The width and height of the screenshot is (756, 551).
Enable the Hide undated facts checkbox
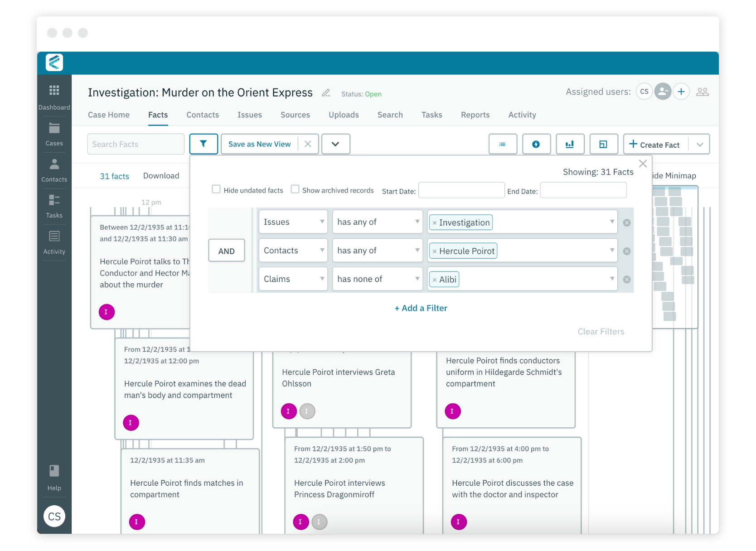(216, 189)
